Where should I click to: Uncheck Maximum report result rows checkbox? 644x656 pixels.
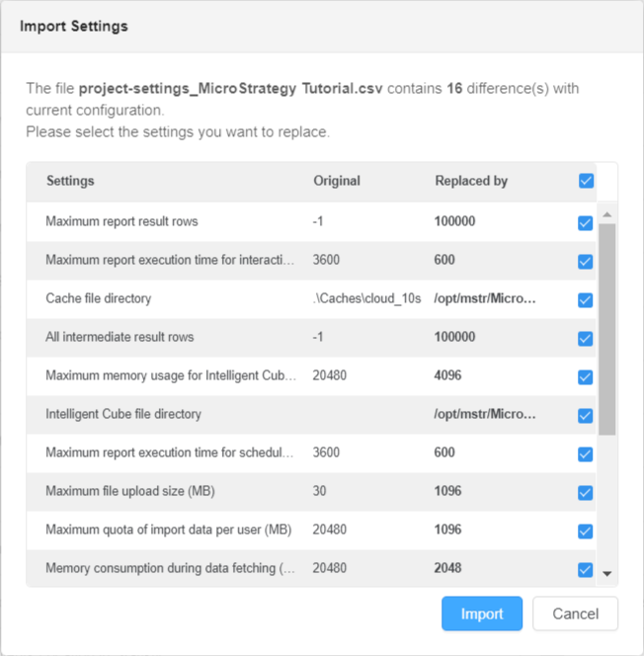585,223
